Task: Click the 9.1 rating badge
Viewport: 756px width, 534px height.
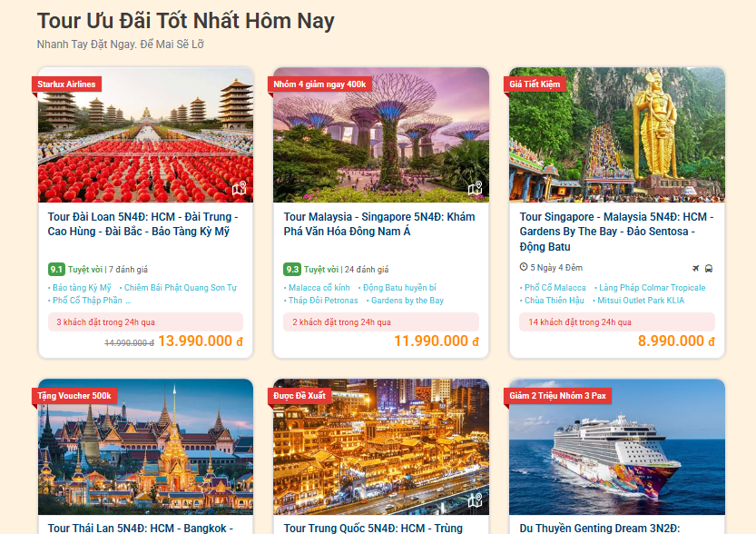Action: pos(56,269)
